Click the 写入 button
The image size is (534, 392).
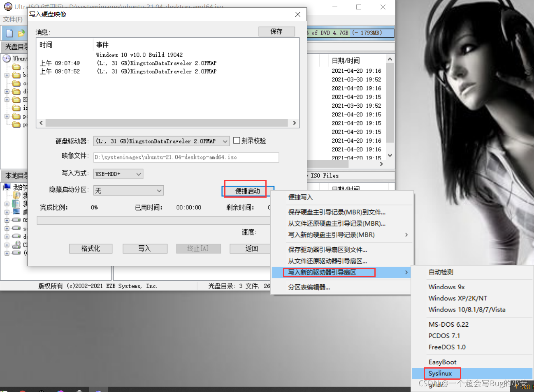point(145,249)
